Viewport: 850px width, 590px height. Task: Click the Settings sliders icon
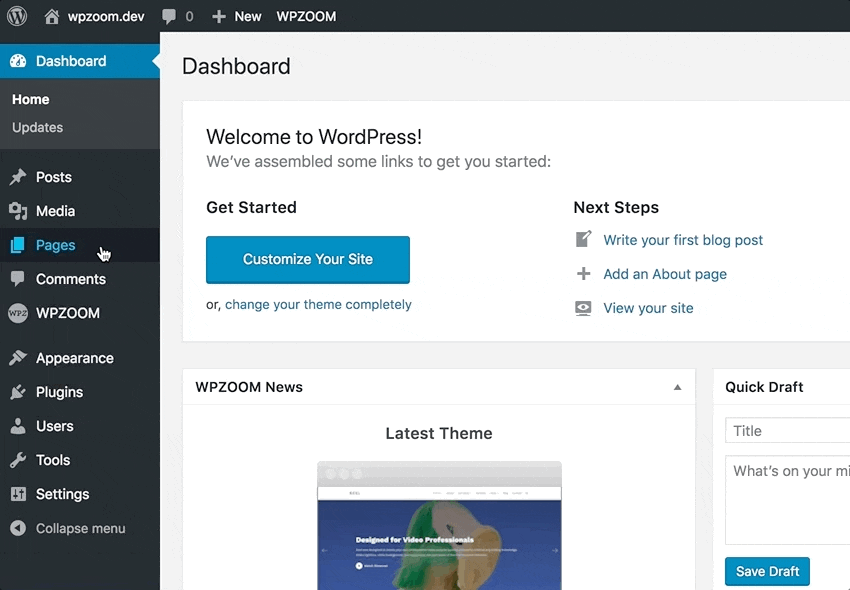18,494
